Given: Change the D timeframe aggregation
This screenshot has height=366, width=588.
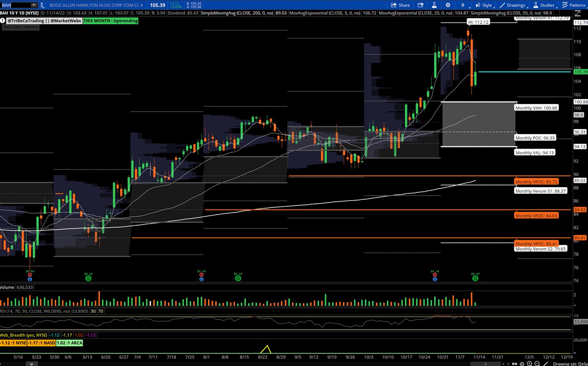Looking at the screenshot, I should tap(463, 5).
